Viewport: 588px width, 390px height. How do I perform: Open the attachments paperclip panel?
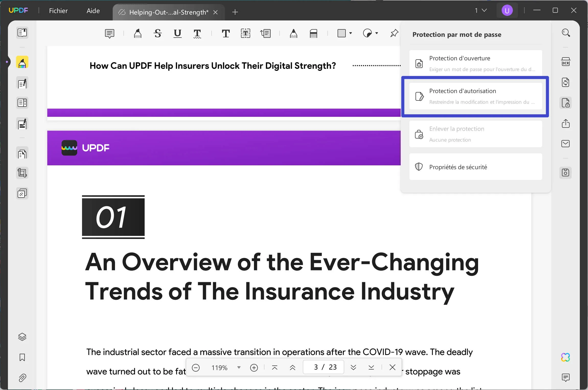22,378
